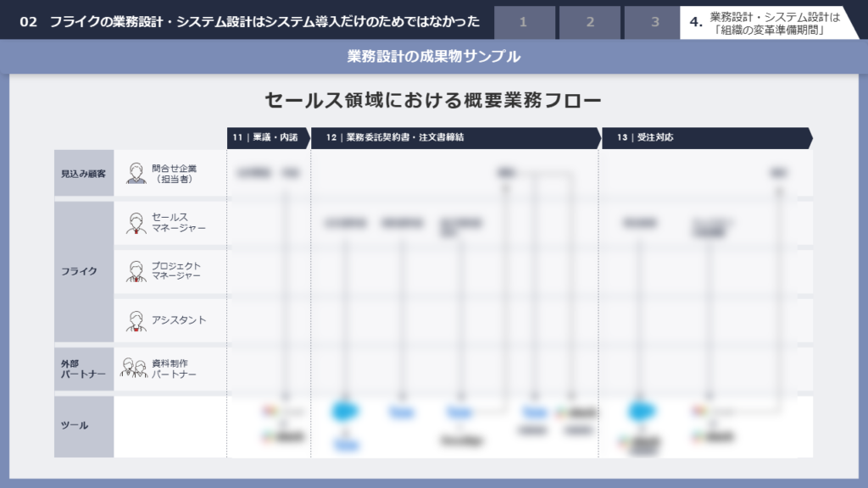Click the プロジェクトマネージャー person icon
868x488 pixels.
click(x=136, y=272)
